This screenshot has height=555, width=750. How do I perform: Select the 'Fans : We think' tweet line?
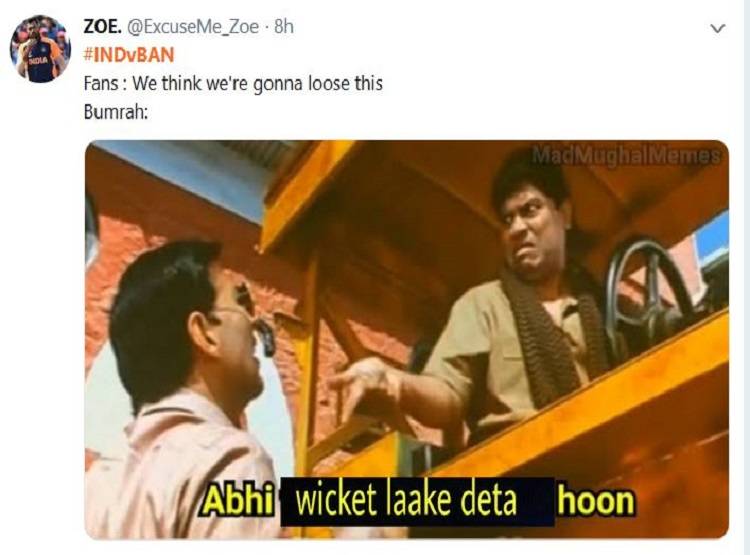(233, 84)
